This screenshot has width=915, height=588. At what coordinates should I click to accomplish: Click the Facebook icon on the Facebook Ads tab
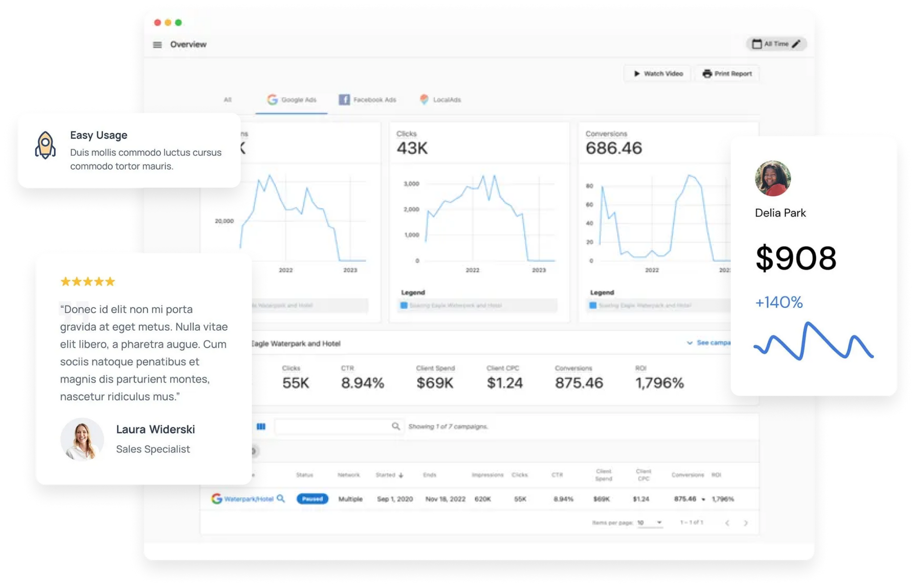click(345, 100)
